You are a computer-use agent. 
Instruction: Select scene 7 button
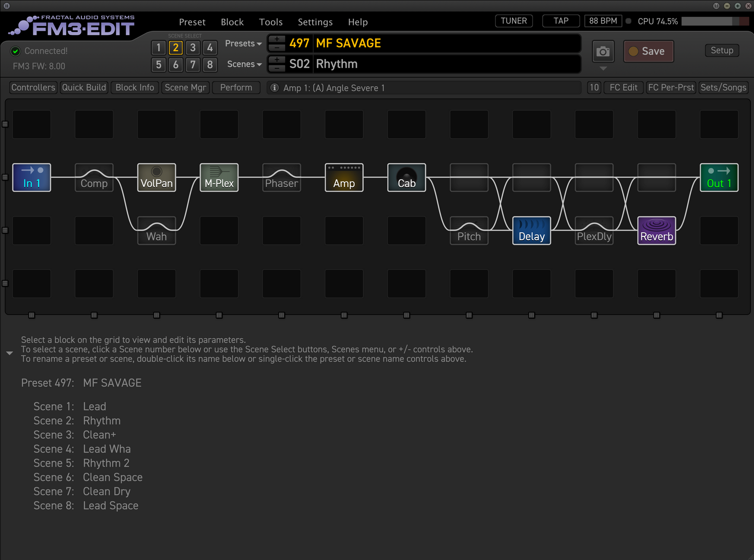tap(193, 65)
